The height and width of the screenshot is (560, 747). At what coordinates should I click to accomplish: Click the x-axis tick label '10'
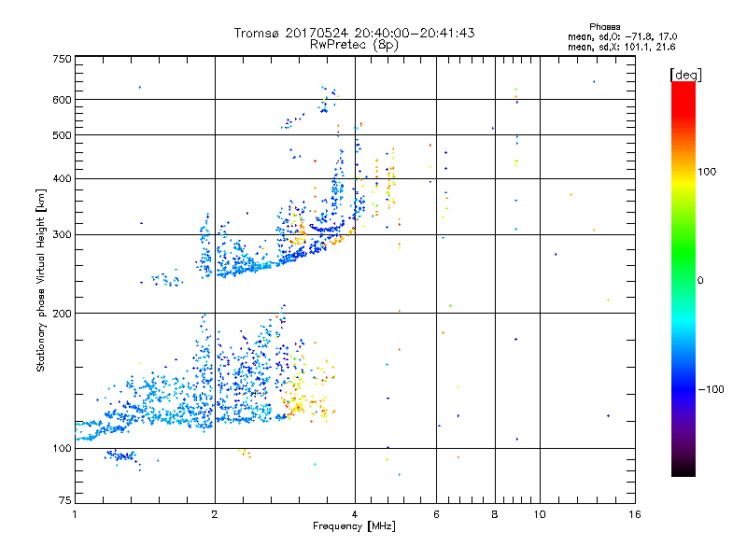540,514
